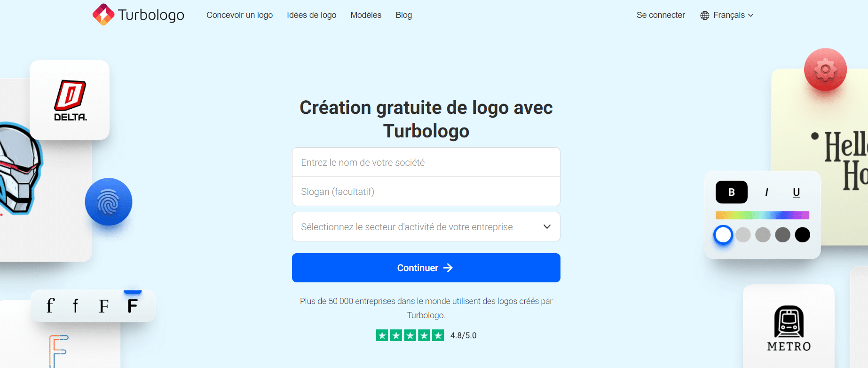This screenshot has height=368, width=868.
Task: Click the green Trustpilot stars rating
Action: [x=410, y=336]
